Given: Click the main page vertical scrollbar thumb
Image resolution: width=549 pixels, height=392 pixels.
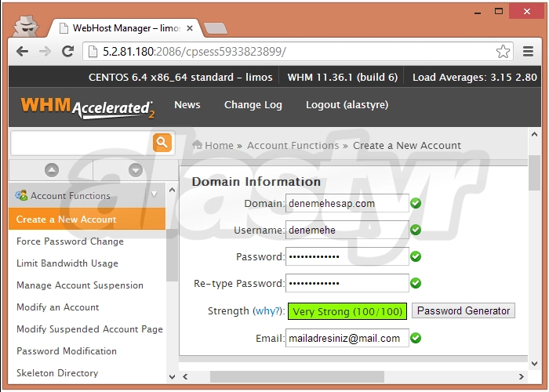Looking at the screenshot, I should click(534, 173).
